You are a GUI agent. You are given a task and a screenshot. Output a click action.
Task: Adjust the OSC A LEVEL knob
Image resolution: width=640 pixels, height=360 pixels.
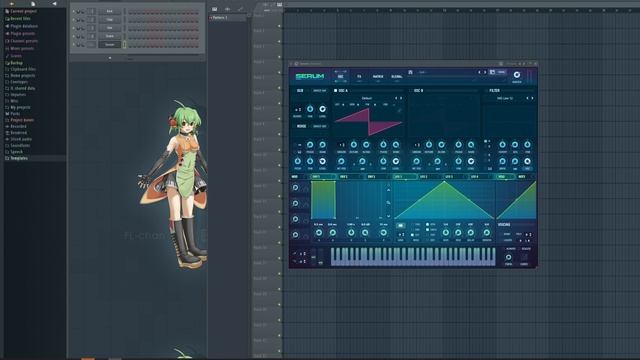pos(396,162)
